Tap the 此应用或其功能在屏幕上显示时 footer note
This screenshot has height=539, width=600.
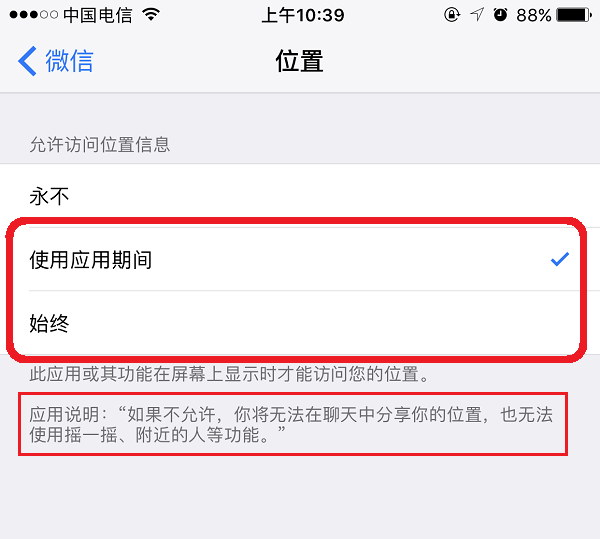pos(229,374)
